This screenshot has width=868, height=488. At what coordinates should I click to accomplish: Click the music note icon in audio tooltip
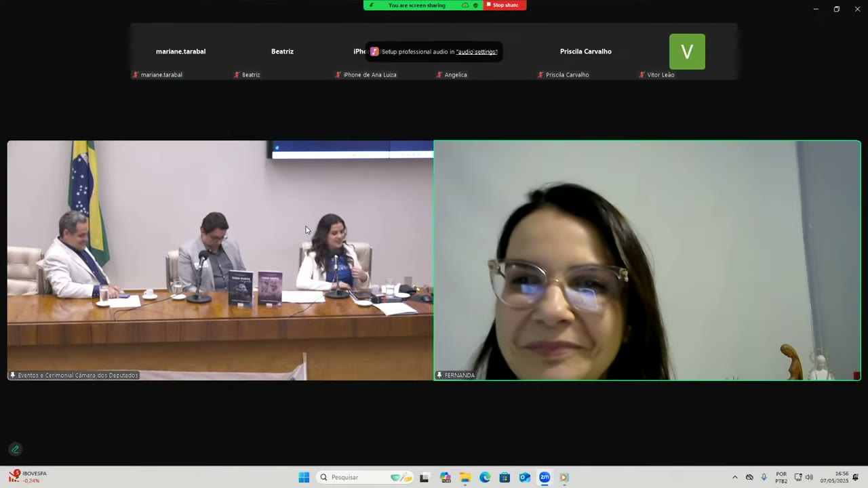point(374,52)
